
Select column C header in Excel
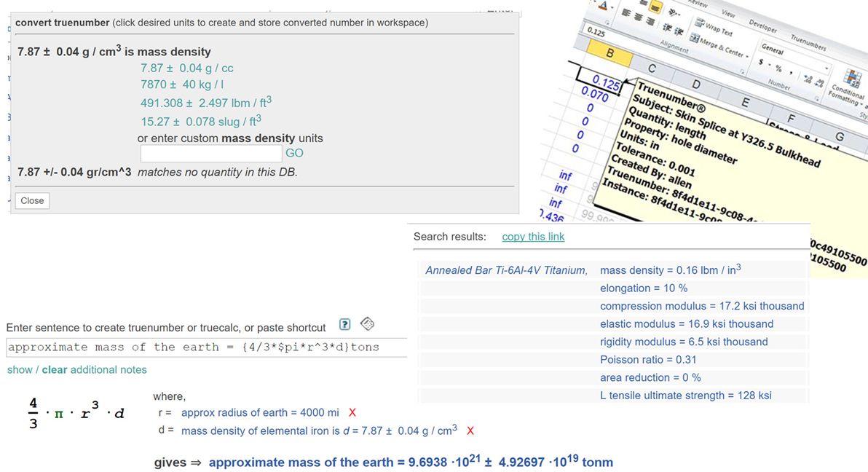(x=652, y=68)
